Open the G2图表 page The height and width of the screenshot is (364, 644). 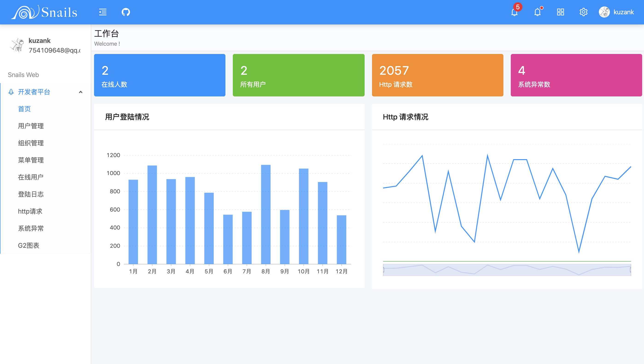(x=29, y=245)
